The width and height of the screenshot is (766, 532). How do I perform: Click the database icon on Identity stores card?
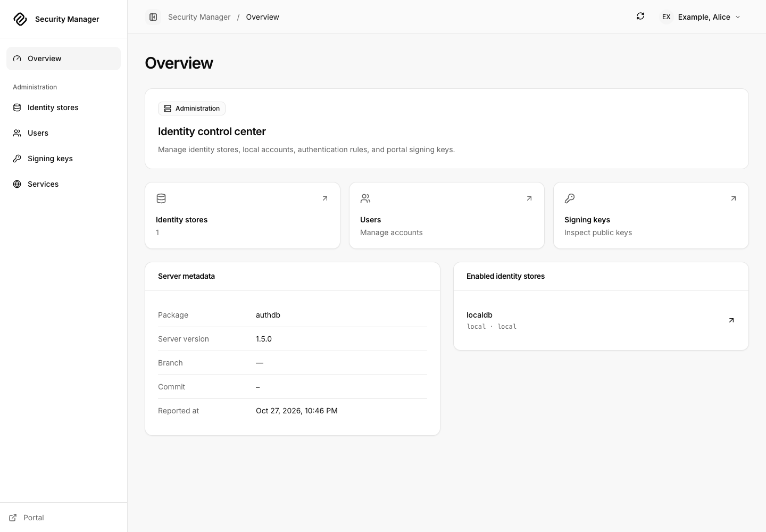[x=161, y=198]
